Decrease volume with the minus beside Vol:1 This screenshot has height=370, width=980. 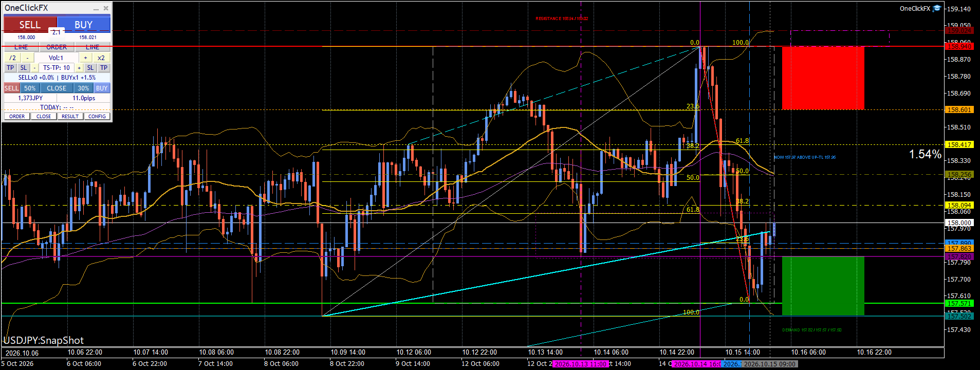point(27,58)
